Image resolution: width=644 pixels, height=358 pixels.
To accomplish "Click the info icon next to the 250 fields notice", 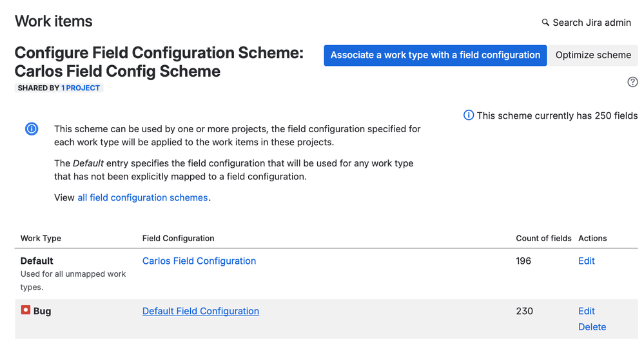I will tap(469, 115).
